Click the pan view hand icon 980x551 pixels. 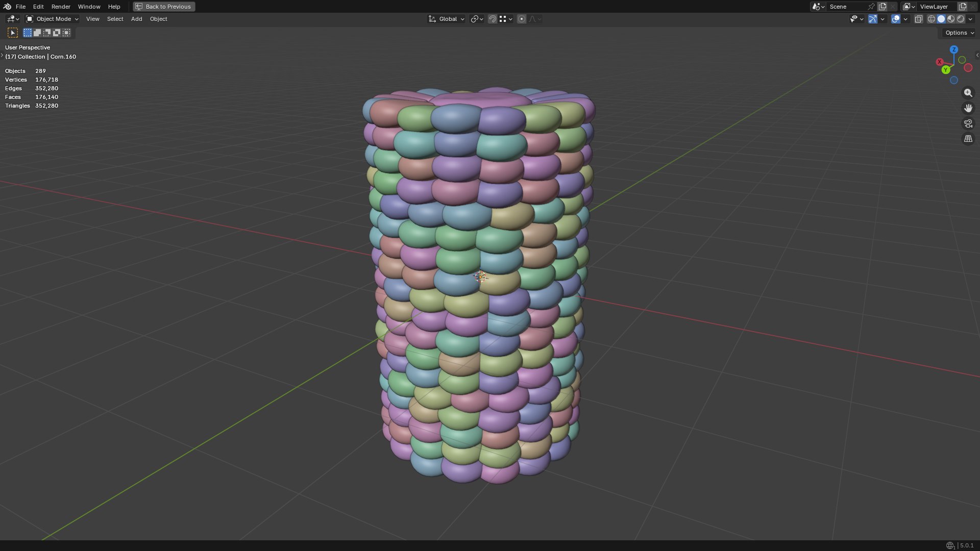pyautogui.click(x=968, y=108)
